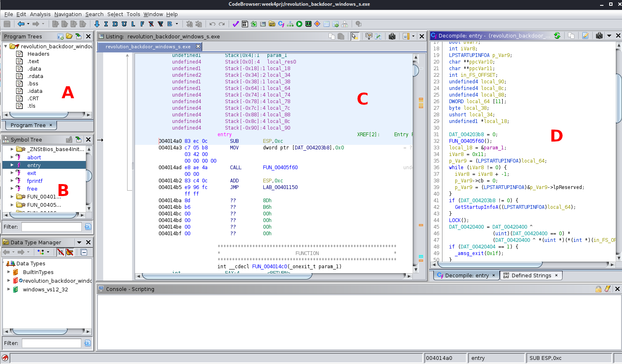Take a snapshot of the Listing view
This screenshot has width=622, height=364.
[392, 36]
